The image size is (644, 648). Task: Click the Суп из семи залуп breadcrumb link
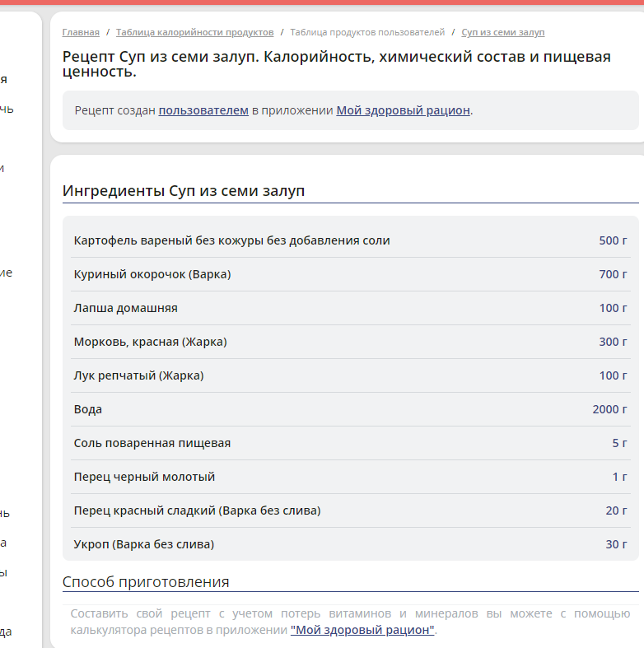502,32
